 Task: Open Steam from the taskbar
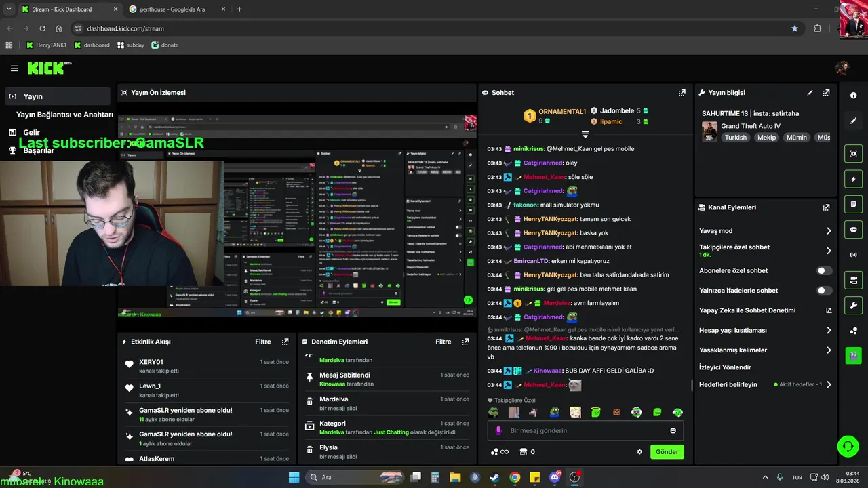tap(495, 477)
